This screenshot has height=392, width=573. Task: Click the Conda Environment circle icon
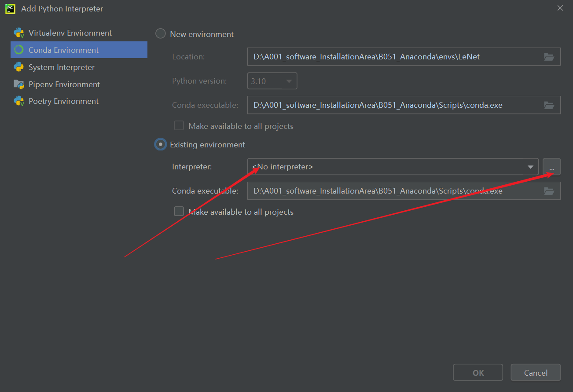19,50
